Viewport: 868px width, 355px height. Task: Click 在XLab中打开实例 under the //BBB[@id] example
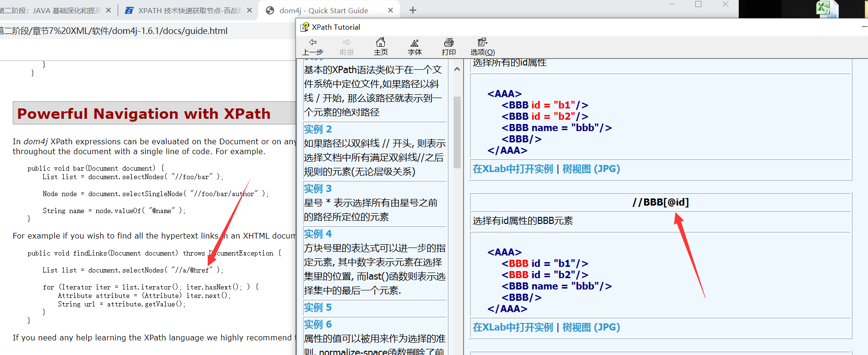(513, 327)
